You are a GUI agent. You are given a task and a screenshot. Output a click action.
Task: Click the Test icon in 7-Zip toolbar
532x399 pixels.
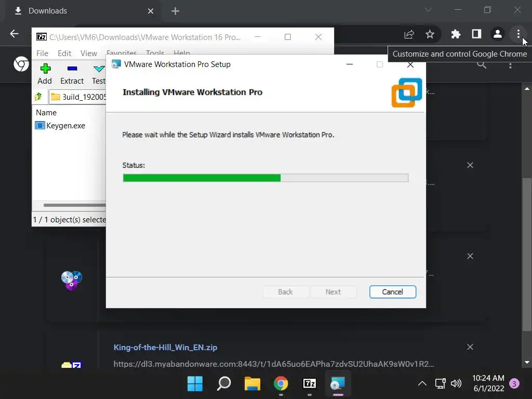pos(99,74)
